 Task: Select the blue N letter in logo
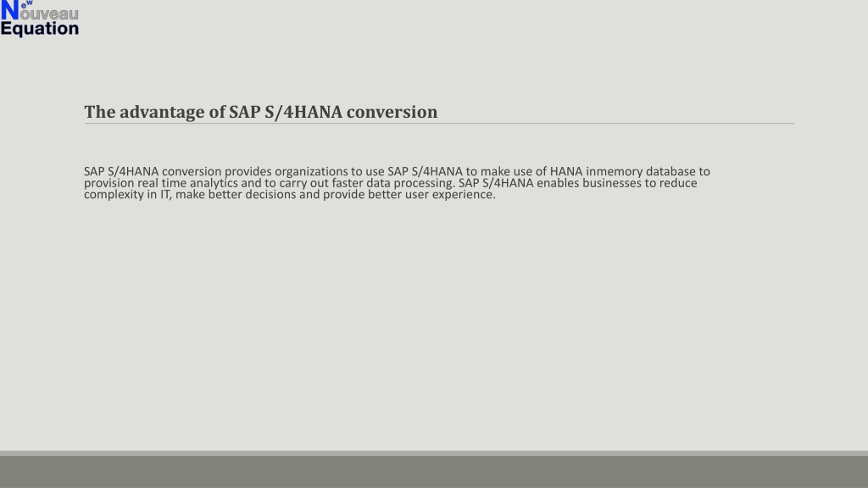point(10,10)
